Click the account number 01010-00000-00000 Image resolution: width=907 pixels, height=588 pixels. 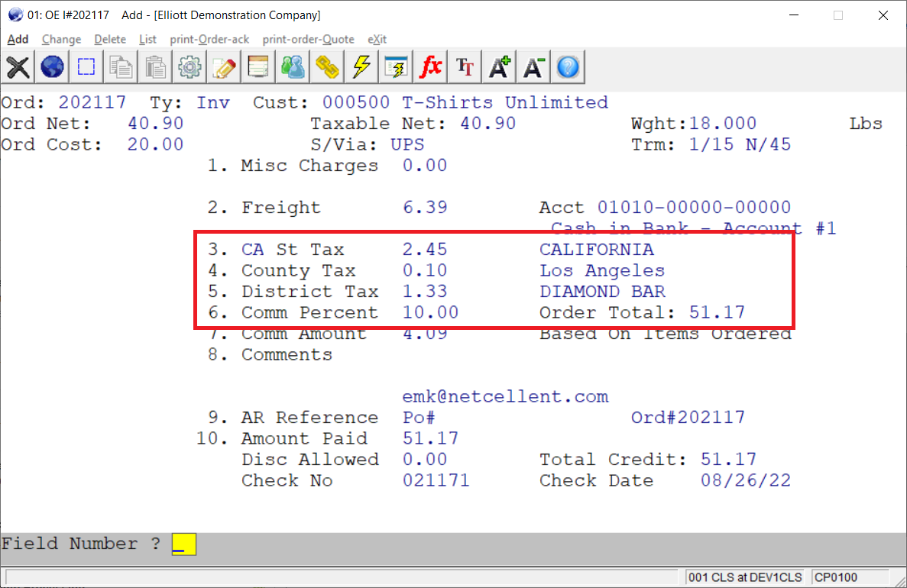point(694,208)
